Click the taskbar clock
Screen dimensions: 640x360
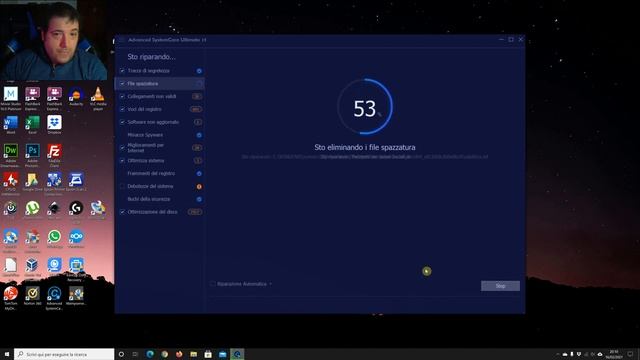point(614,354)
